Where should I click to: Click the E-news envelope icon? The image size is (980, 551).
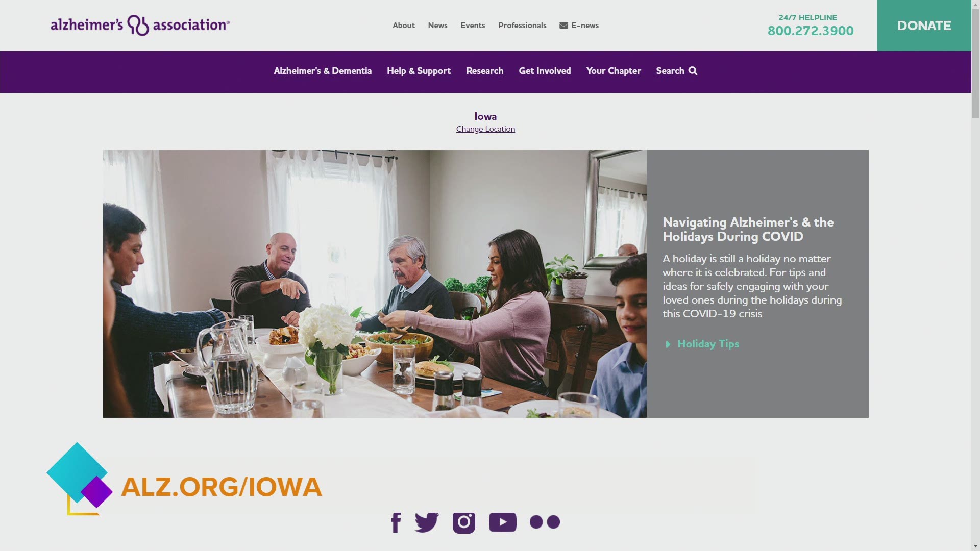pos(562,26)
